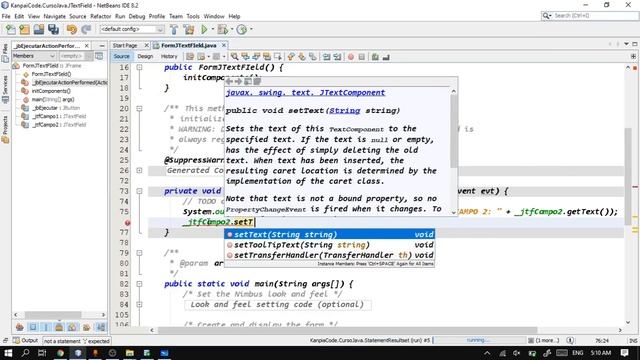Click in the Search (Ctrl+I) field
640x360 pixels.
(594, 16)
